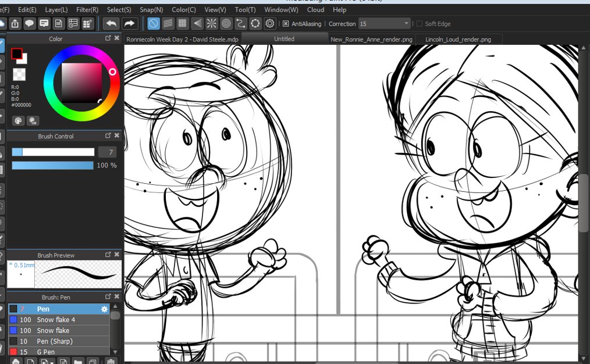Turn on Concentric Circle Snap

tap(226, 23)
